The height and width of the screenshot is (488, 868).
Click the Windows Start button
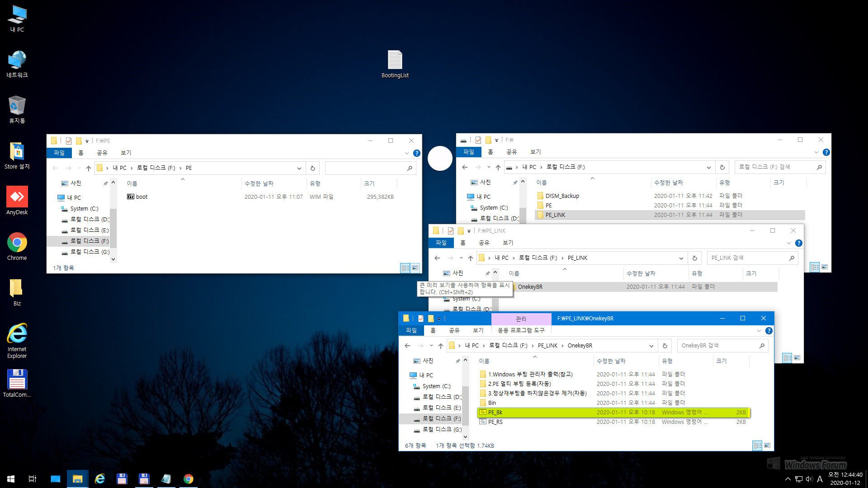[x=11, y=479]
